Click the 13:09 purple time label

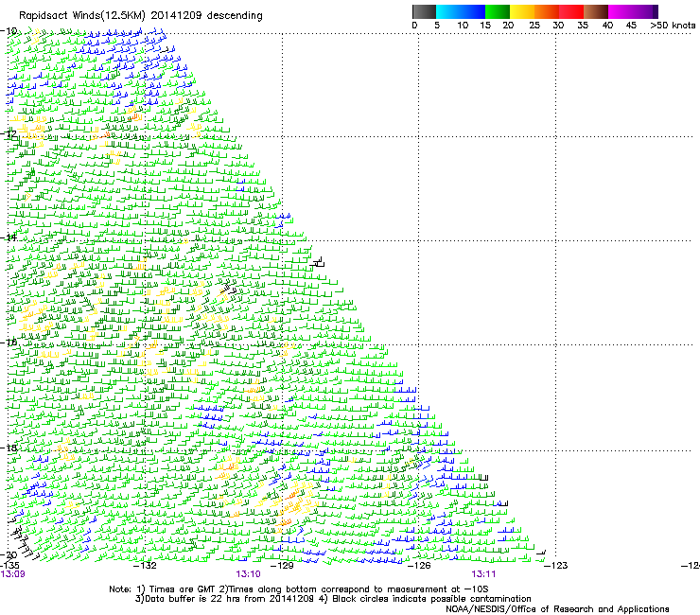12,574
